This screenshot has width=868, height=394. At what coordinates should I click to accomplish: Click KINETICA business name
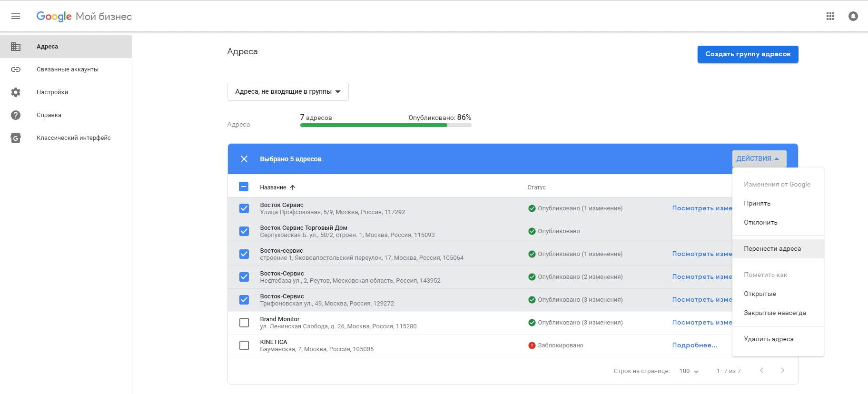coord(274,342)
